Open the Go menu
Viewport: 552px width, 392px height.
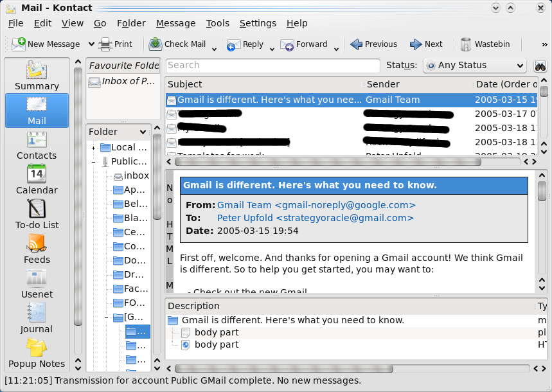point(100,23)
